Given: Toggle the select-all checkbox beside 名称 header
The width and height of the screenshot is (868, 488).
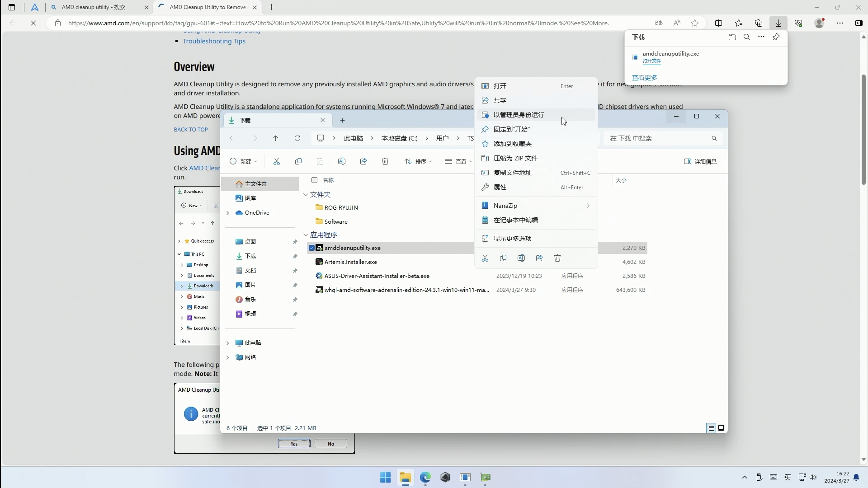Looking at the screenshot, I should (315, 180).
